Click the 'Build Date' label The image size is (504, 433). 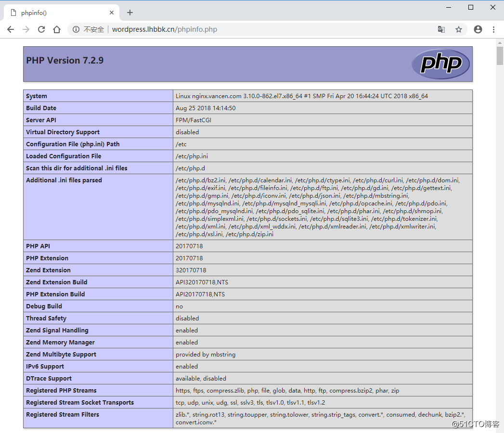(41, 108)
